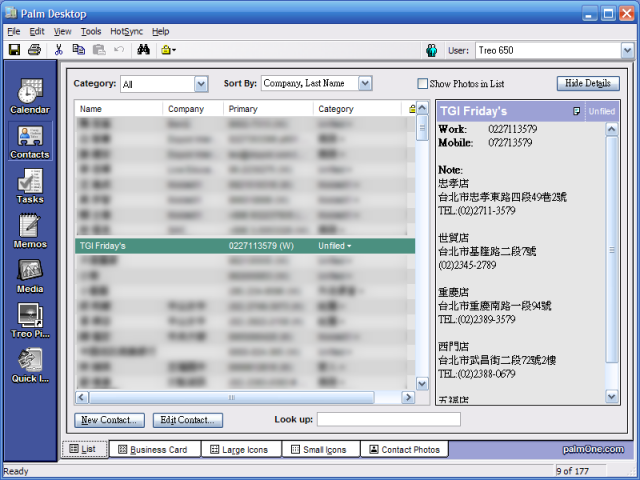Click the Print toolbar icon
This screenshot has width=640, height=480.
pos(34,50)
